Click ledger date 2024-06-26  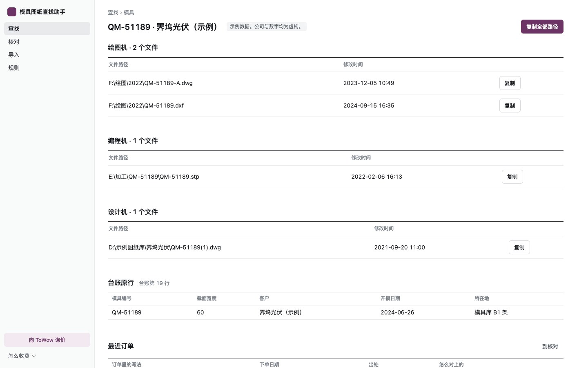coord(397,312)
